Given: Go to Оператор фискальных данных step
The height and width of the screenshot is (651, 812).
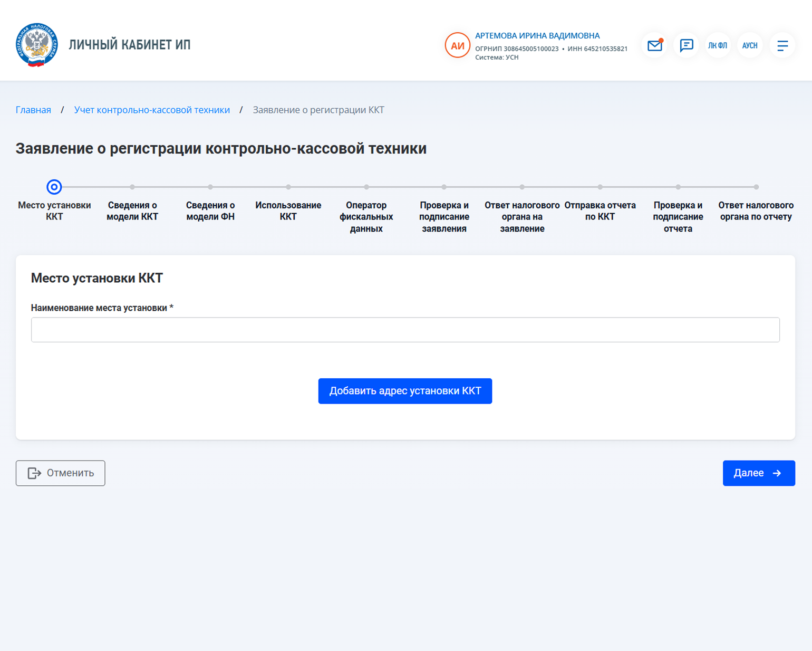Looking at the screenshot, I should coord(366,187).
